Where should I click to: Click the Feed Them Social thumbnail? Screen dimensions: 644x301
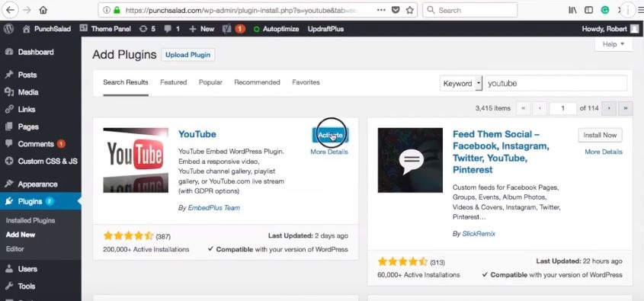[x=410, y=160]
